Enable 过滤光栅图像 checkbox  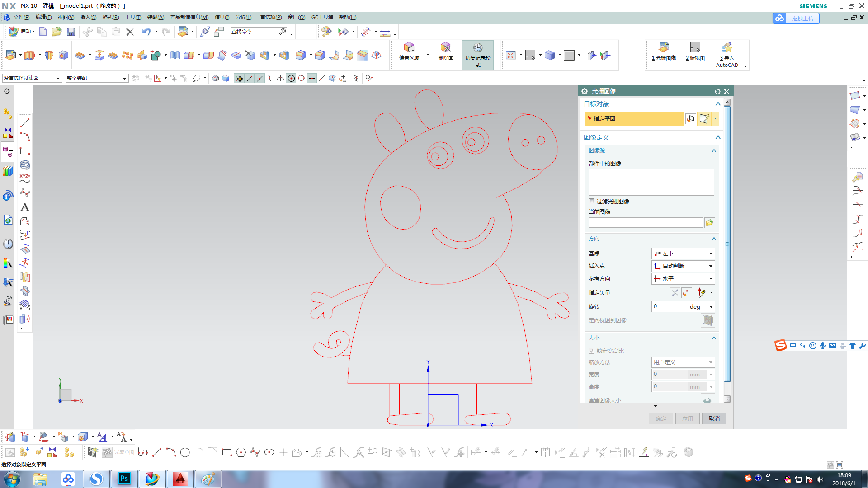click(x=591, y=202)
